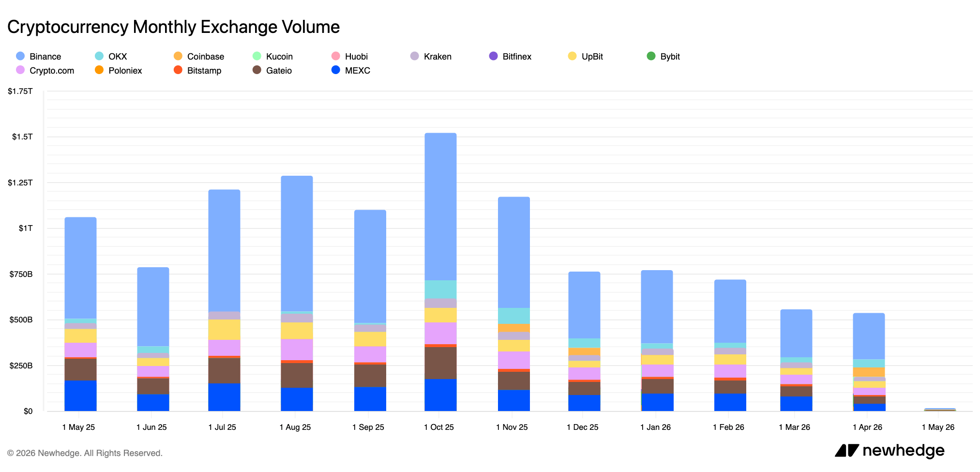The height and width of the screenshot is (472, 980).
Task: Click the '1 Jan 26' x-axis label
Action: pos(655,427)
